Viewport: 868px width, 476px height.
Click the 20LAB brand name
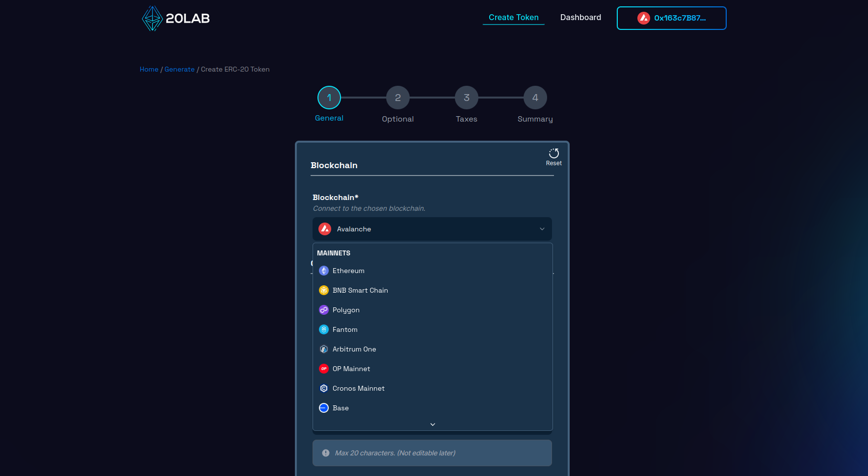click(188, 19)
